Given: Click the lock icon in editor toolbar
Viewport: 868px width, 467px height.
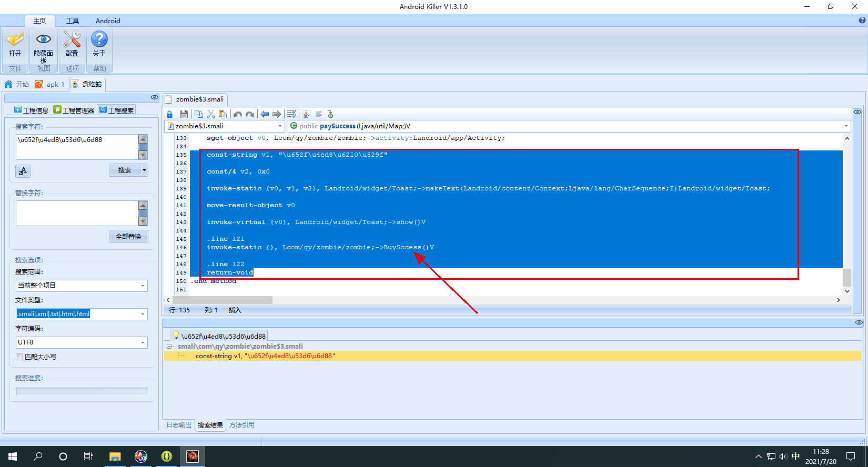Looking at the screenshot, I should tap(169, 114).
